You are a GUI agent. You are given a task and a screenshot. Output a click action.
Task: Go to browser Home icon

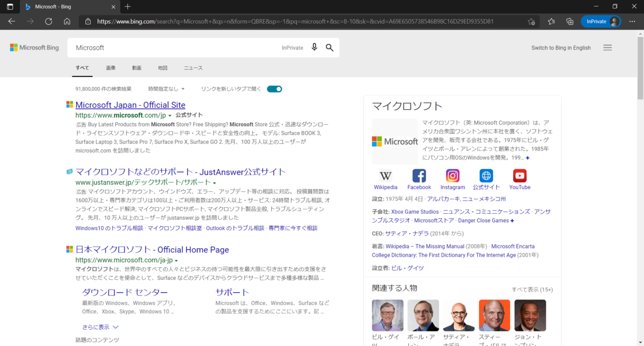click(x=67, y=21)
